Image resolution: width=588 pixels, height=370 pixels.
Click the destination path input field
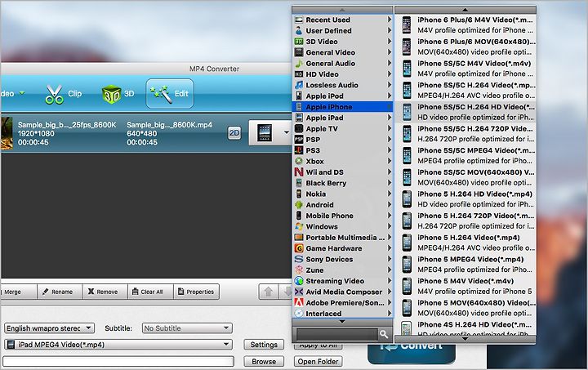(118, 361)
